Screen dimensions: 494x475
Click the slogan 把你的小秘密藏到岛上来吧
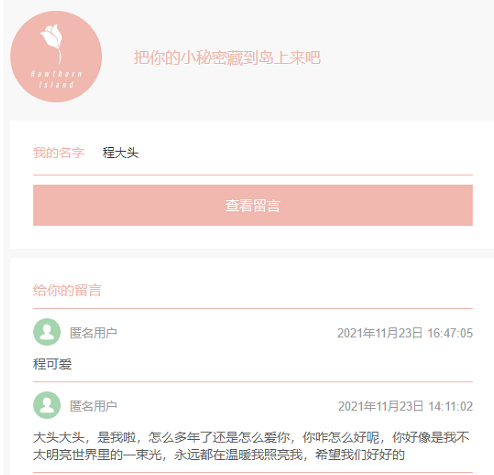pos(227,57)
